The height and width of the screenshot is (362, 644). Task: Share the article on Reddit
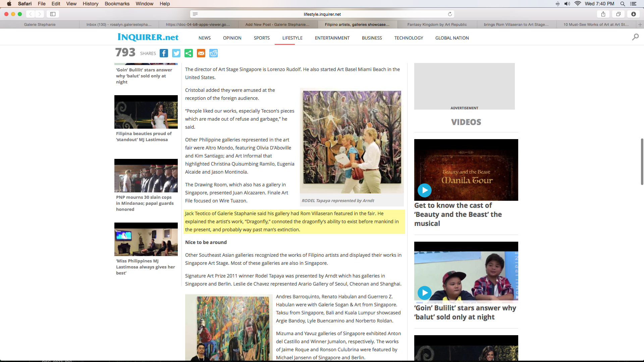click(x=213, y=53)
